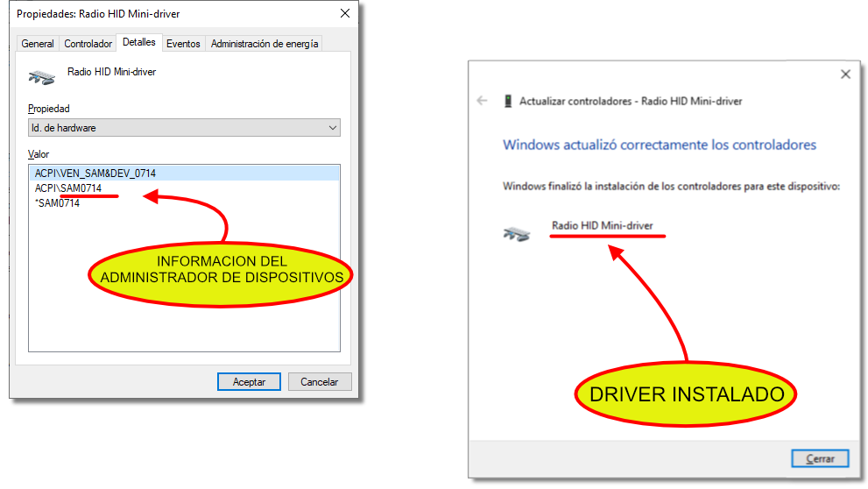The width and height of the screenshot is (868, 489).
Task: Close the Propiedades Radio HID Mini-driver window
Action: click(x=345, y=13)
